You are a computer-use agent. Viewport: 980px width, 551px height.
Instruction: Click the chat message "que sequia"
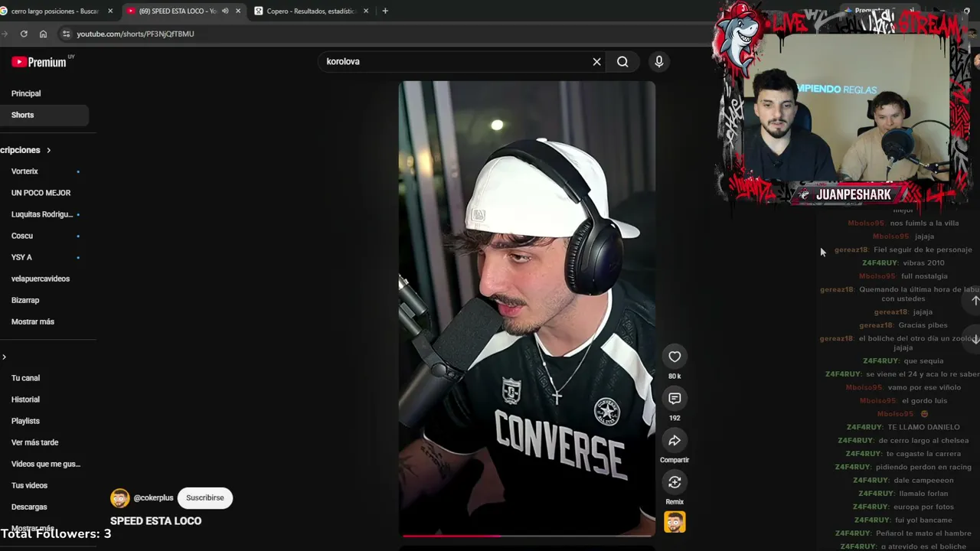pos(923,361)
